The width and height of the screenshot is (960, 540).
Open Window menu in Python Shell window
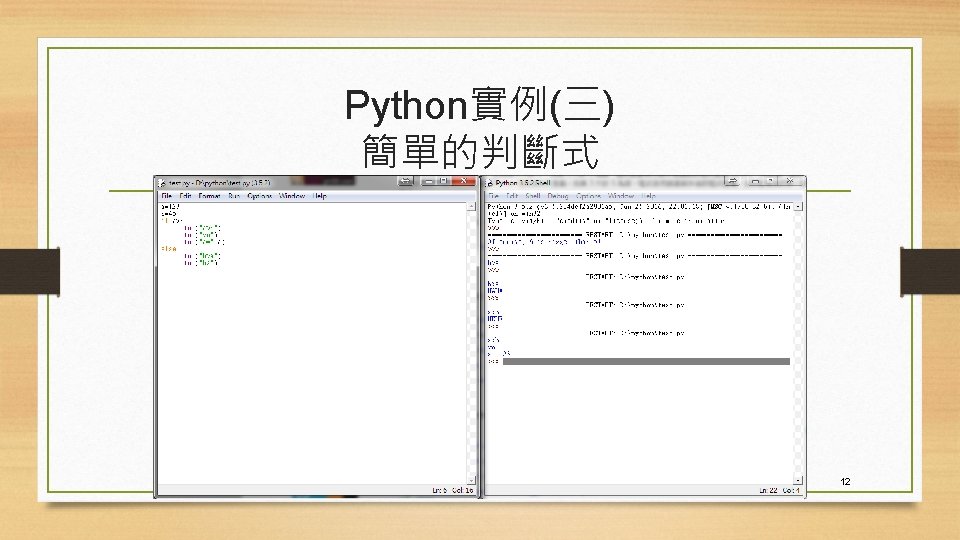tap(621, 196)
